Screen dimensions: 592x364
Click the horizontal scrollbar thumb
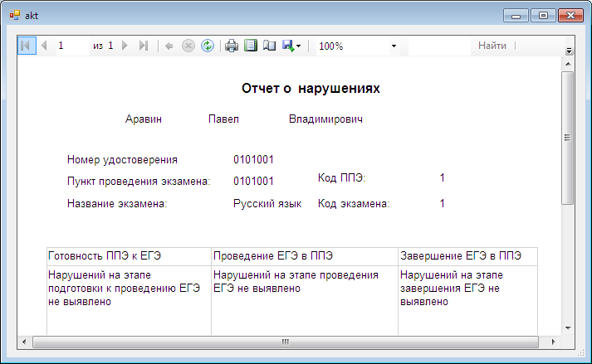[286, 342]
